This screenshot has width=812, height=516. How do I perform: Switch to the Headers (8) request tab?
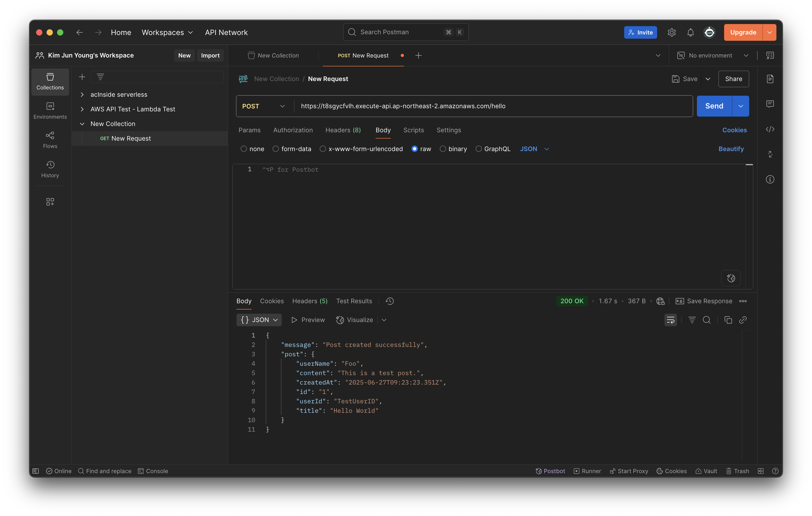(343, 130)
